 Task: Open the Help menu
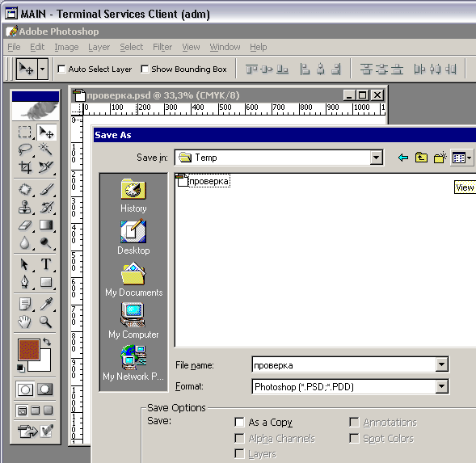(259, 47)
